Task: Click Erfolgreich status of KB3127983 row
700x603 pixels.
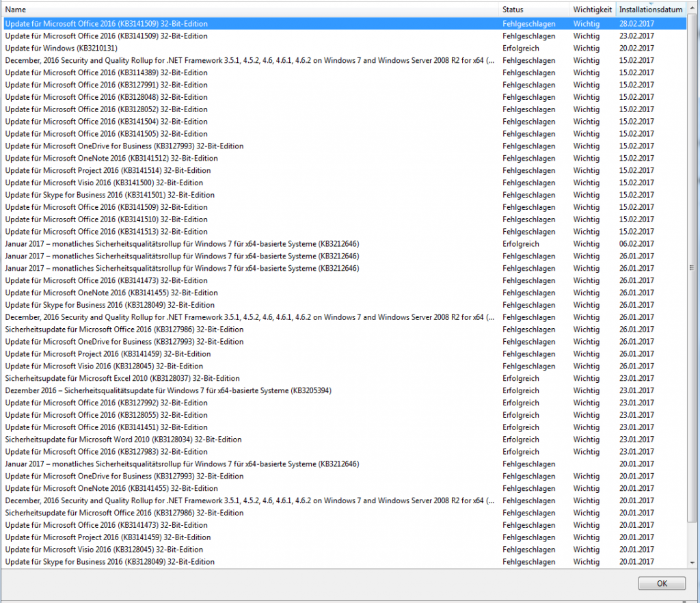Action: pyautogui.click(x=520, y=452)
